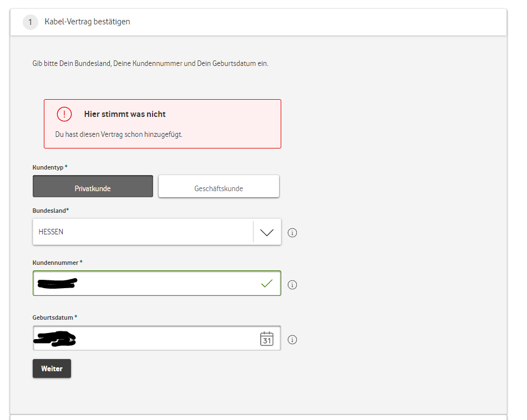Open the HESSEN state combo box
Viewport: 527px width, 420px height.
[156, 232]
